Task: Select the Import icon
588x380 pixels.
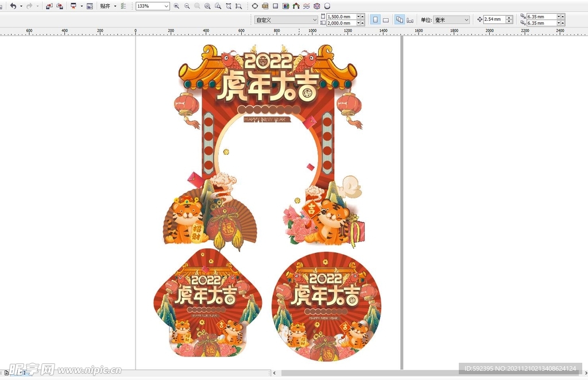Action: [49, 6]
